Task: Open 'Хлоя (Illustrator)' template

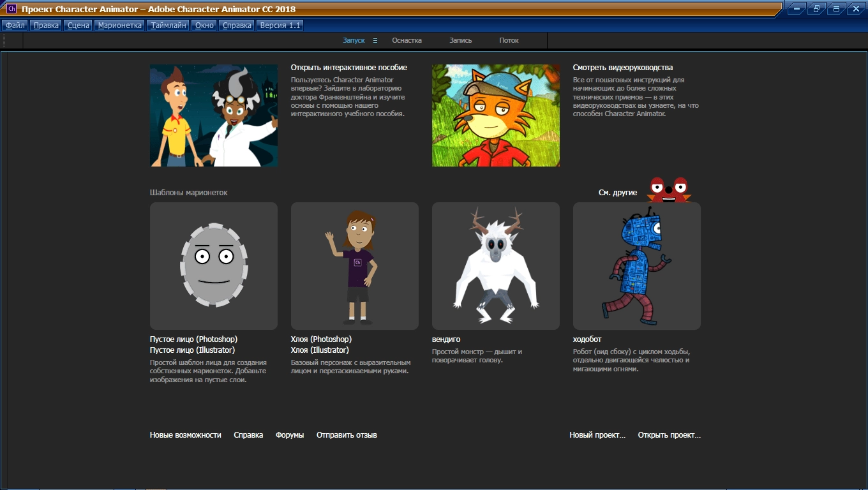Action: (x=320, y=350)
